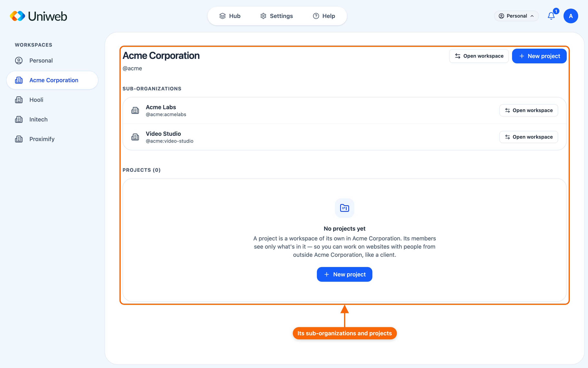Open the Help tab
Viewport: 588px width, 368px height.
tap(324, 16)
